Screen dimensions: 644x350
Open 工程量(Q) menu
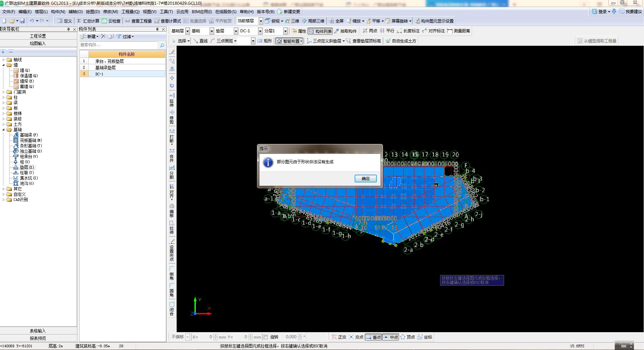coord(130,11)
